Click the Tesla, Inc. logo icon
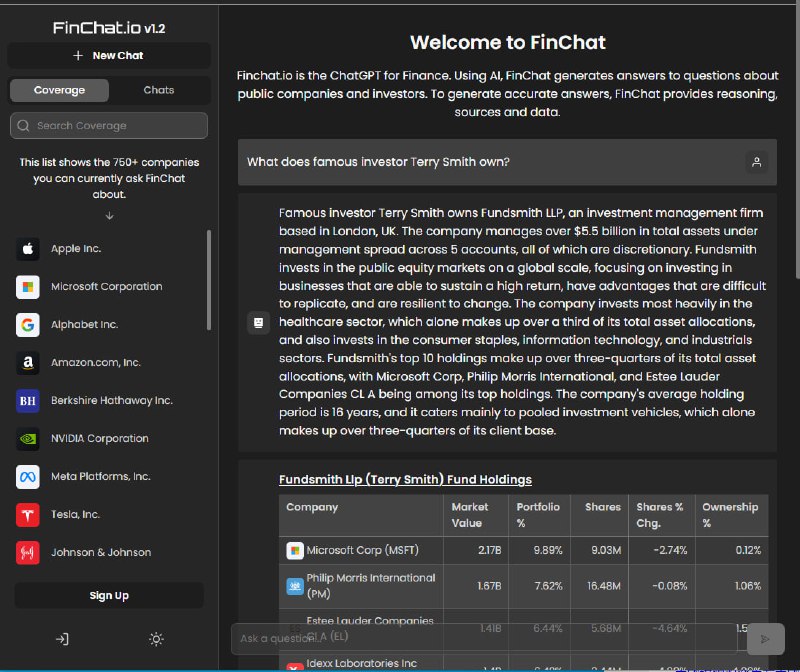This screenshot has width=800, height=672. [x=28, y=515]
